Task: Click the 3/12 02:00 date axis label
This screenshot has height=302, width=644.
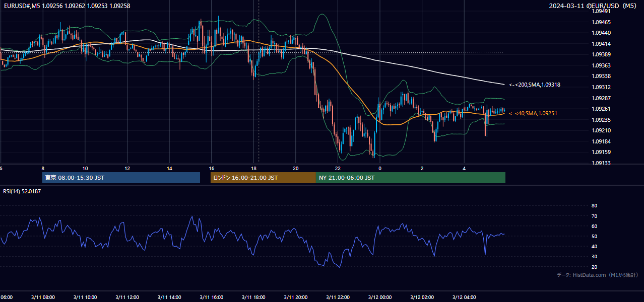Action: [422, 297]
